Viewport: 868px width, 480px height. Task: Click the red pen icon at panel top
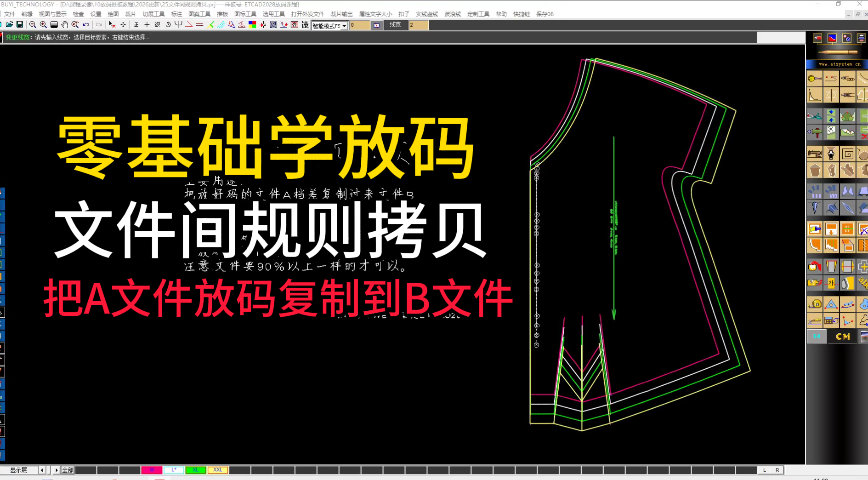click(817, 38)
